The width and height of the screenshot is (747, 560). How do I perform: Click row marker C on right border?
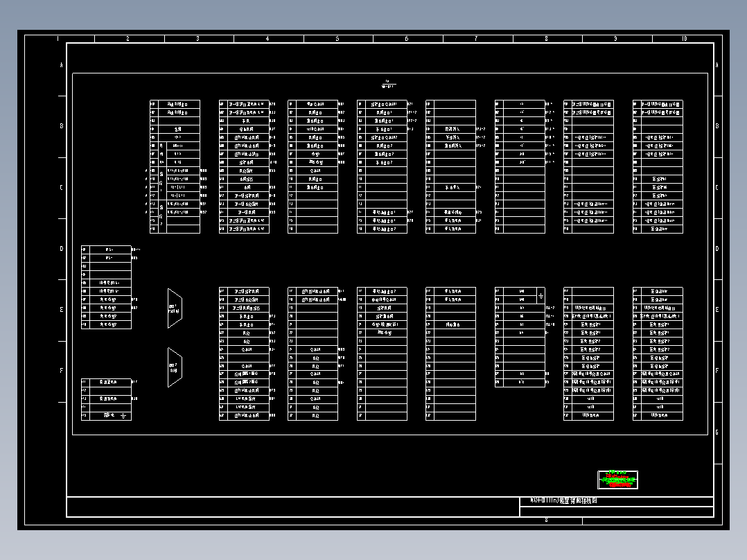[717, 187]
